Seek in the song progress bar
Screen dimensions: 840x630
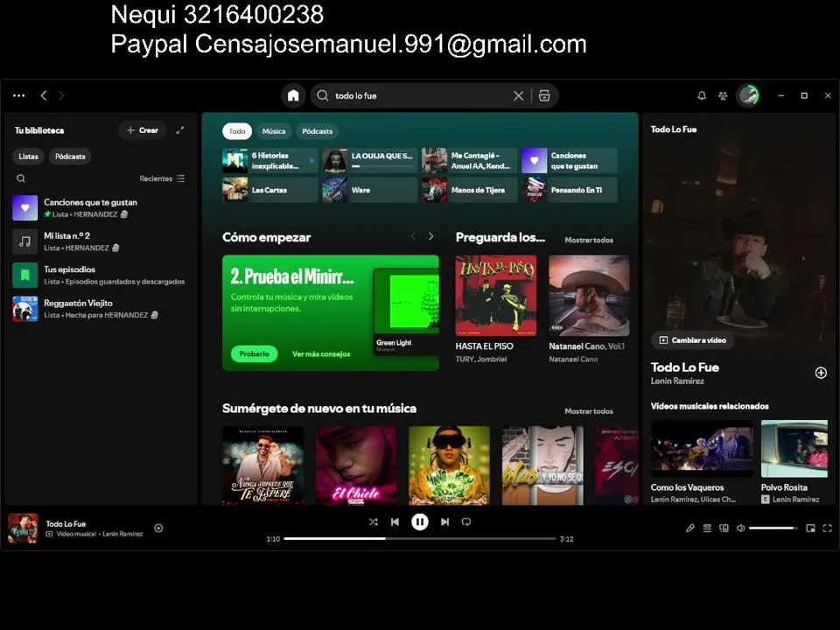pos(419,538)
